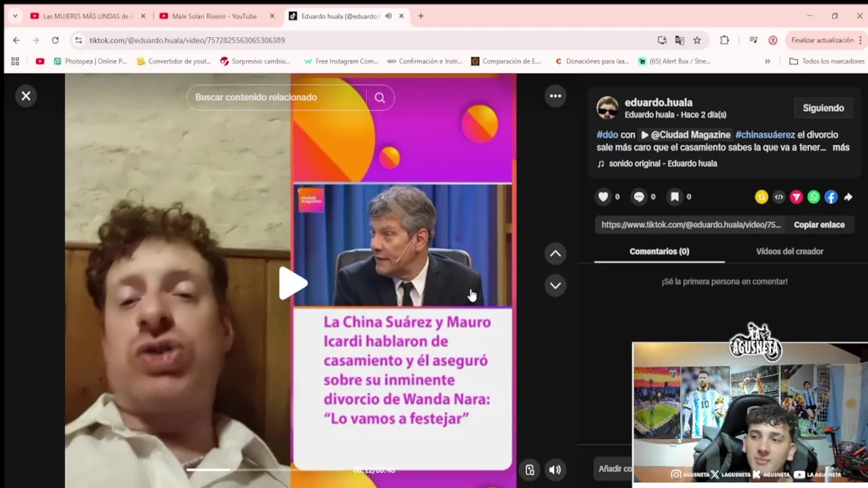Open the three-dot more options menu on video
Viewport: 868px width, 488px height.
click(555, 96)
